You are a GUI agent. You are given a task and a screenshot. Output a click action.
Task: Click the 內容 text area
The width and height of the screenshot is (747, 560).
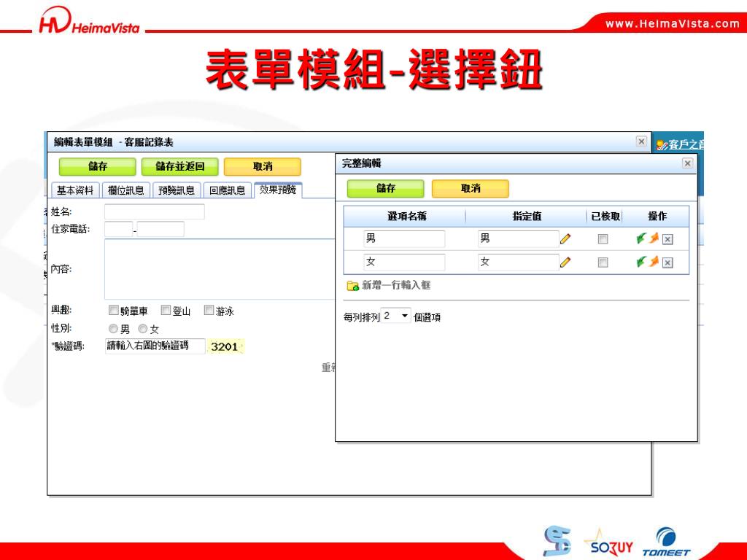220,269
